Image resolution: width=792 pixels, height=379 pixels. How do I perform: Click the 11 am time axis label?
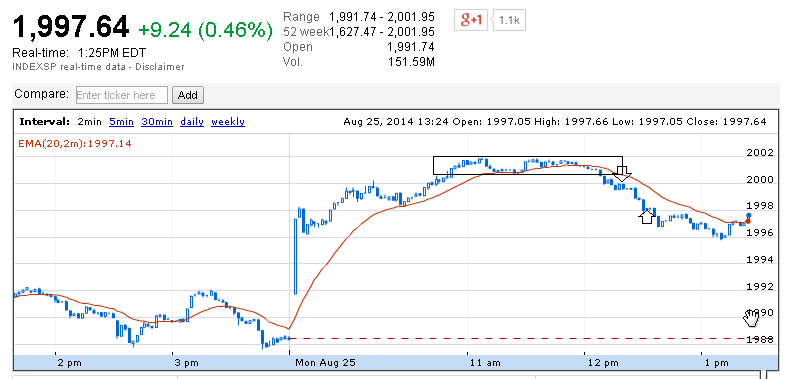coord(484,363)
